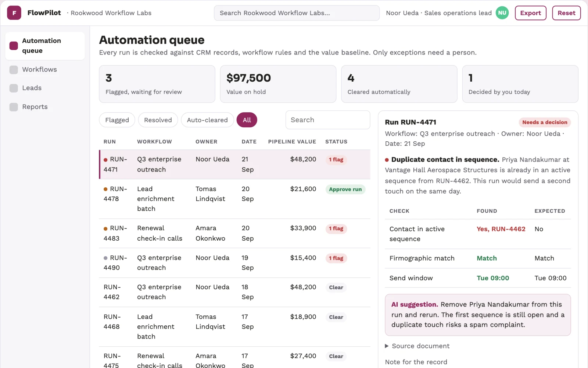Select the RUN-4462 row

(235, 292)
